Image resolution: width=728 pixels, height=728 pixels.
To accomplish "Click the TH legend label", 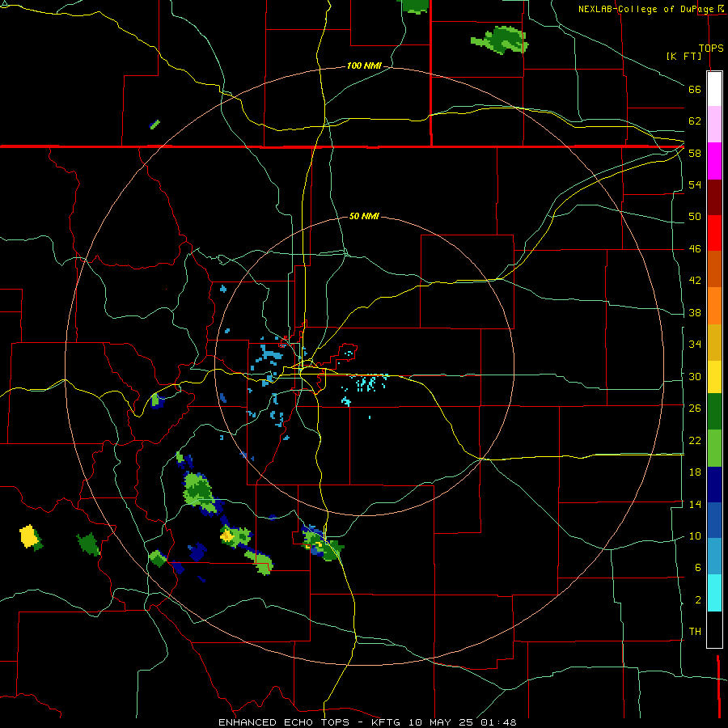I will [695, 631].
